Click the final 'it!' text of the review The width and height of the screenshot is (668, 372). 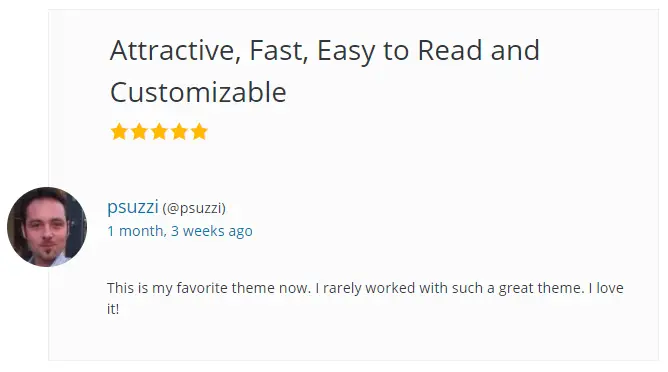113,309
